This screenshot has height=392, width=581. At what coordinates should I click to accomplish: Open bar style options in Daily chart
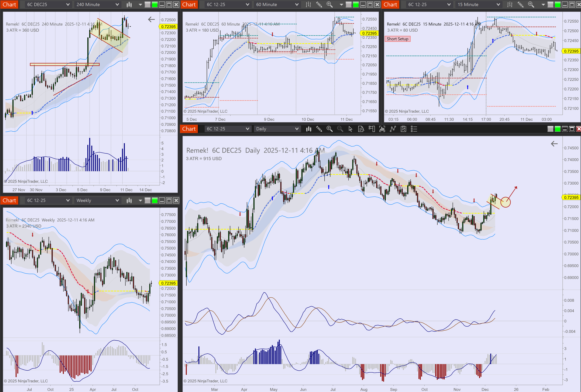coord(309,129)
